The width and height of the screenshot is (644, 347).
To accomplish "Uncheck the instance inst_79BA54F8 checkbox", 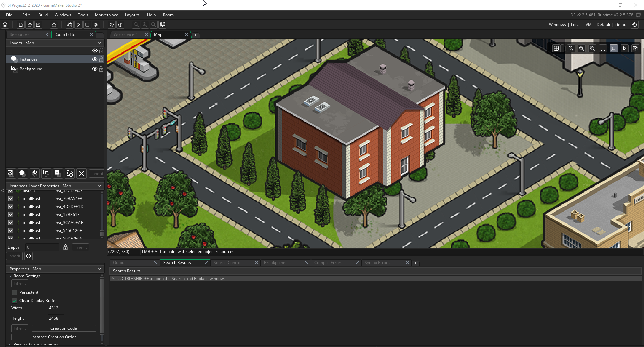I will pyautogui.click(x=11, y=199).
